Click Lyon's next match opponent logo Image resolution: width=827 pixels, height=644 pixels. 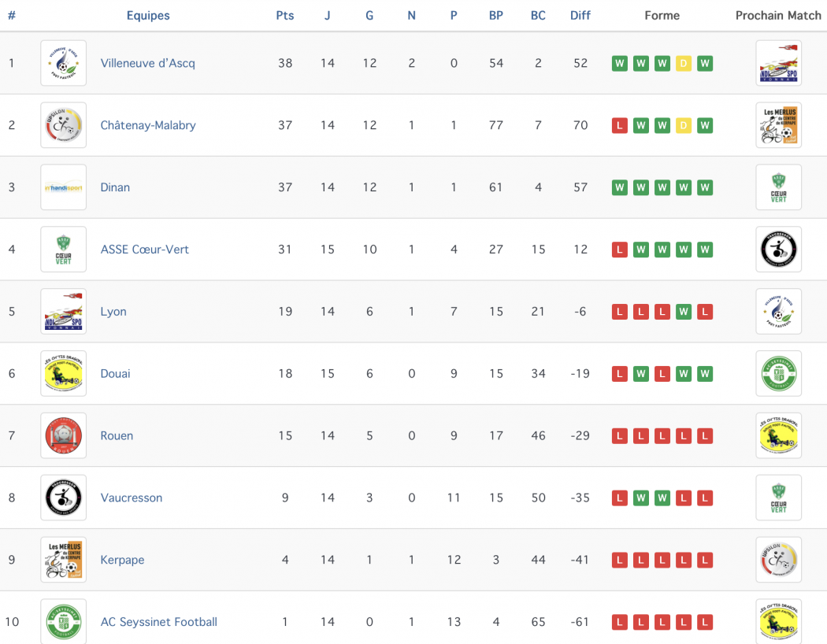coord(778,312)
